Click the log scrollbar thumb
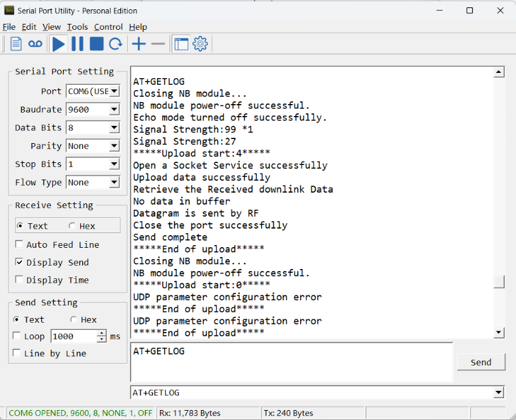The width and height of the screenshot is (516, 420). 499,282
